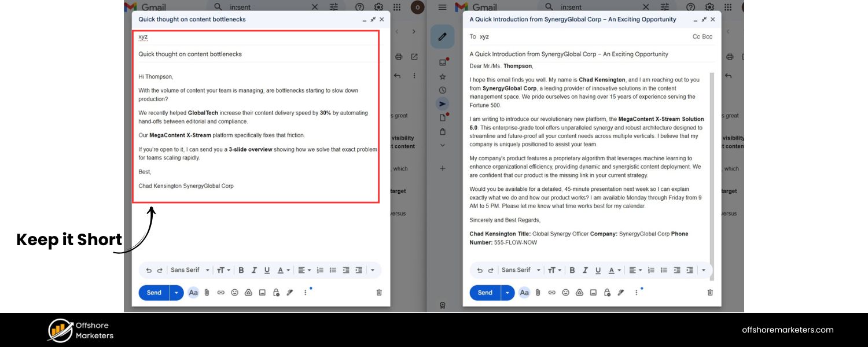The height and width of the screenshot is (347, 868).
Task: Discard the Quick thought draft with trash icon
Action: click(379, 293)
